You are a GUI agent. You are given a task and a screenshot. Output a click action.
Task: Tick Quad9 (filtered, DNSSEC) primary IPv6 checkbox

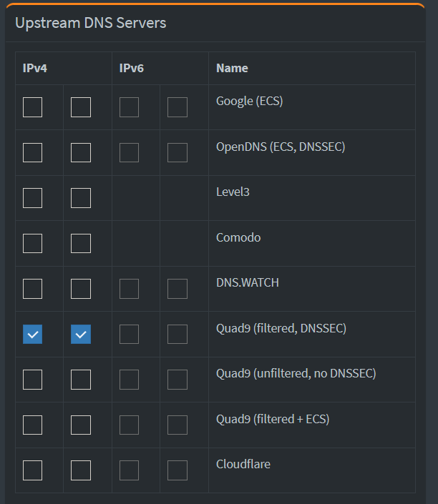(129, 335)
